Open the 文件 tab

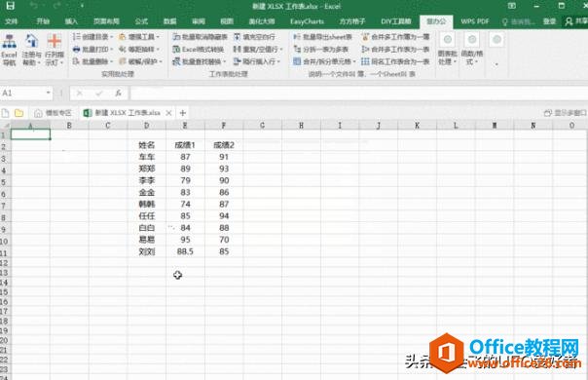tap(11, 21)
